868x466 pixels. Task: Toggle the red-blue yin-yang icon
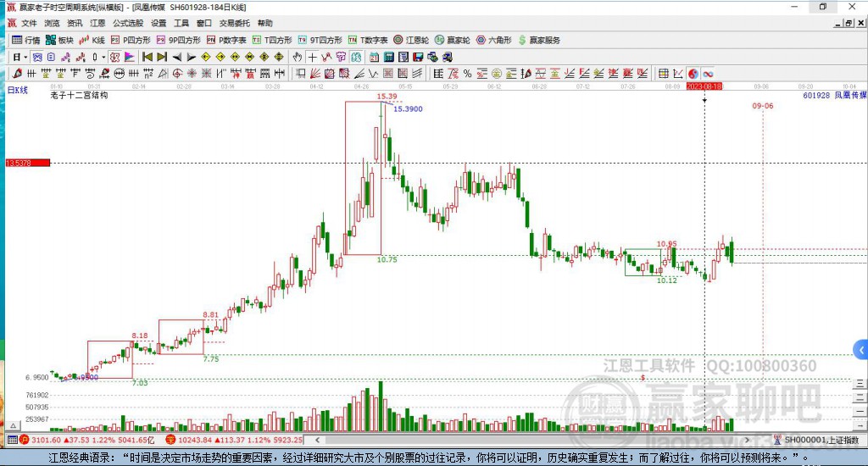coord(693,74)
